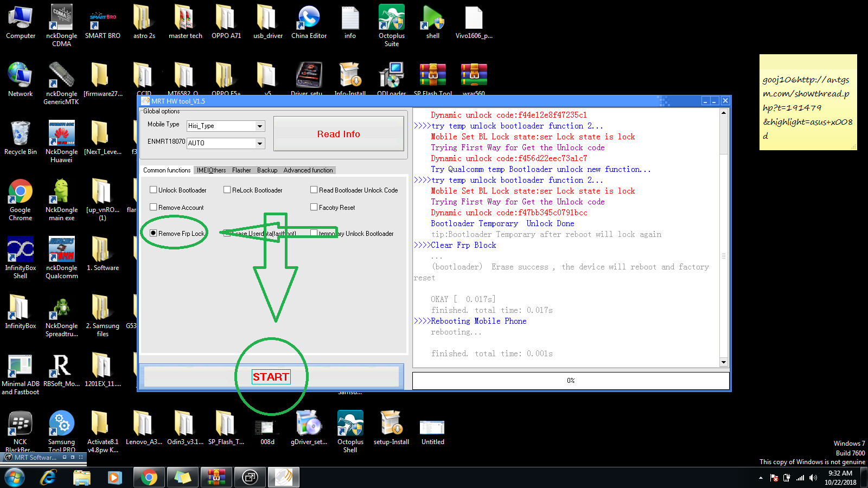Launch NckDongle main exe
This screenshot has height=488, width=868.
pyautogui.click(x=61, y=200)
